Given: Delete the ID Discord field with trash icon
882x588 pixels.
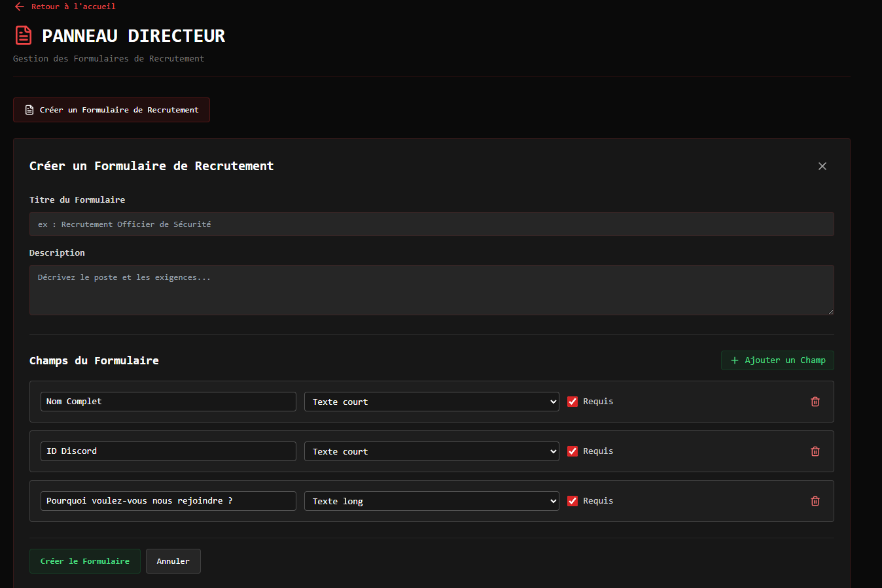Looking at the screenshot, I should (x=815, y=451).
